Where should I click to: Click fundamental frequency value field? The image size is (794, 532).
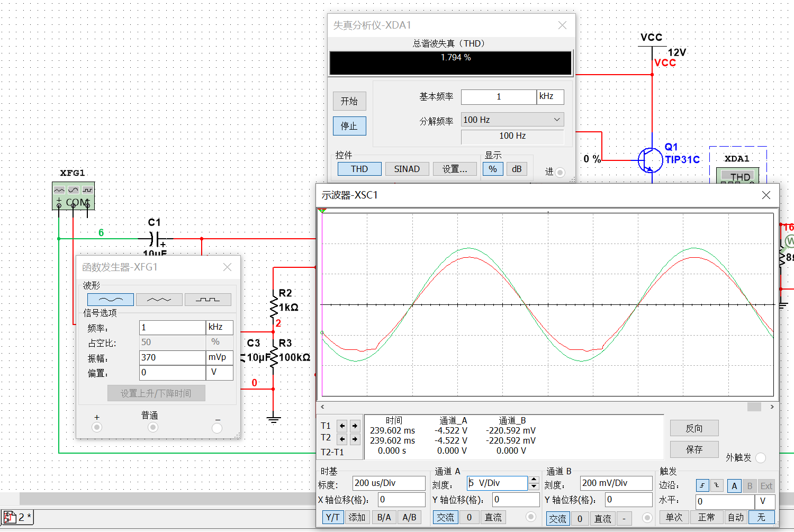pyautogui.click(x=499, y=96)
